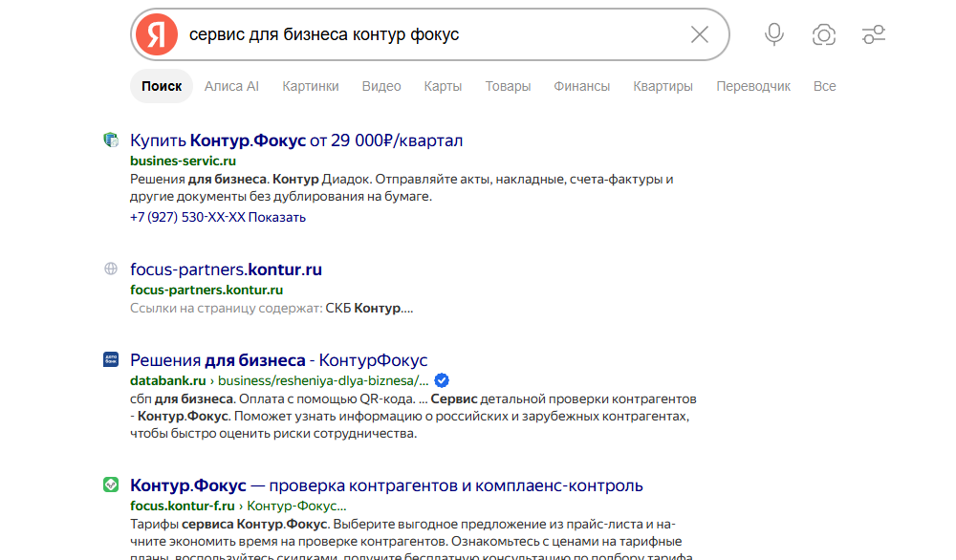Open the focus-partners.kontur.ru result title
The image size is (956, 560).
tap(227, 269)
